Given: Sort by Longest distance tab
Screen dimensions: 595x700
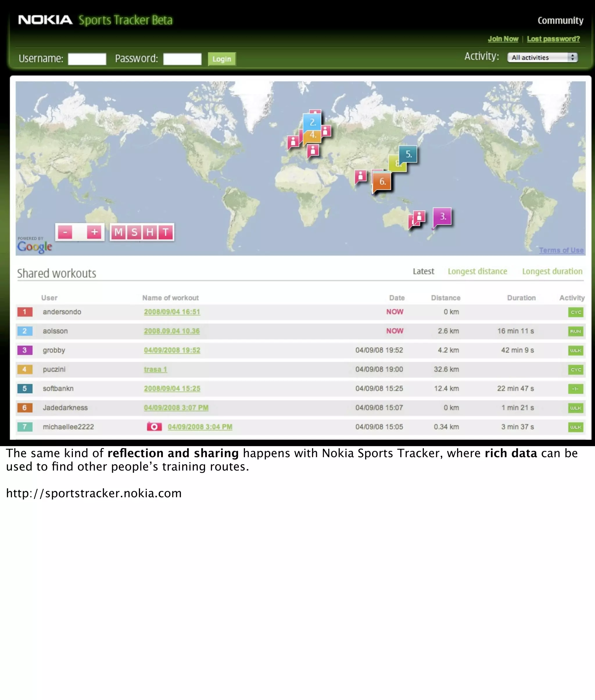Looking at the screenshot, I should pyautogui.click(x=477, y=272).
